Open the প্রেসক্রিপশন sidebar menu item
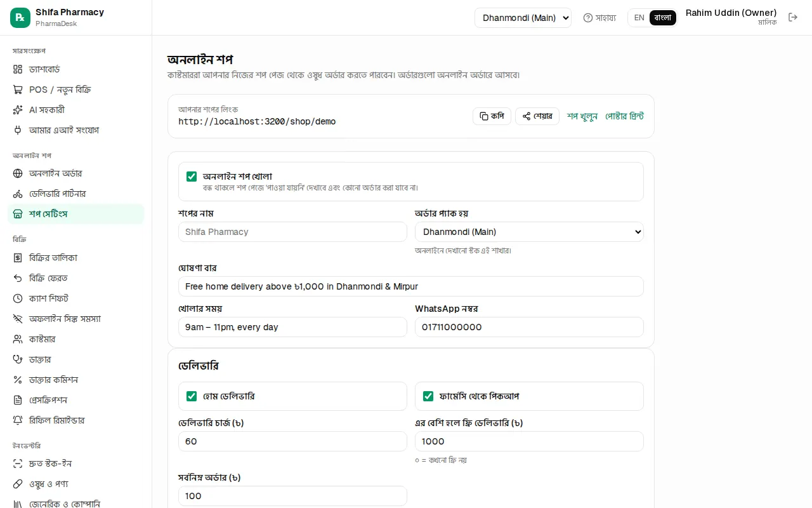This screenshot has width=812, height=508. (75, 400)
